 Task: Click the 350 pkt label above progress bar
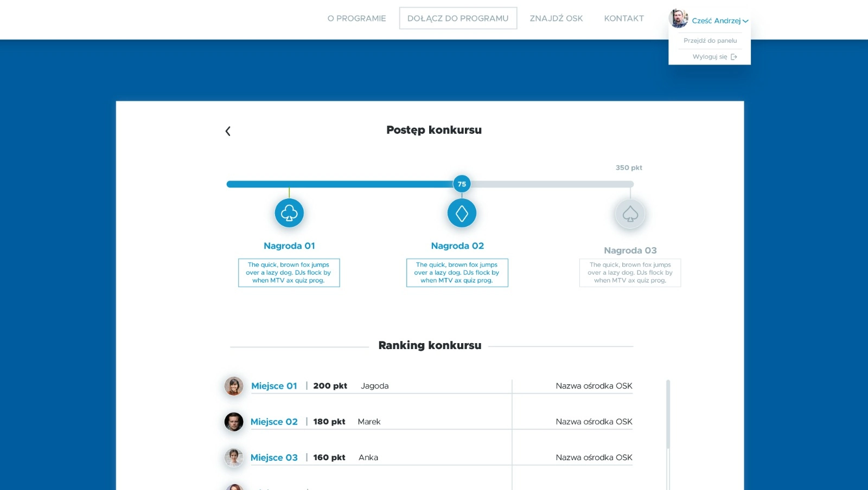(629, 168)
